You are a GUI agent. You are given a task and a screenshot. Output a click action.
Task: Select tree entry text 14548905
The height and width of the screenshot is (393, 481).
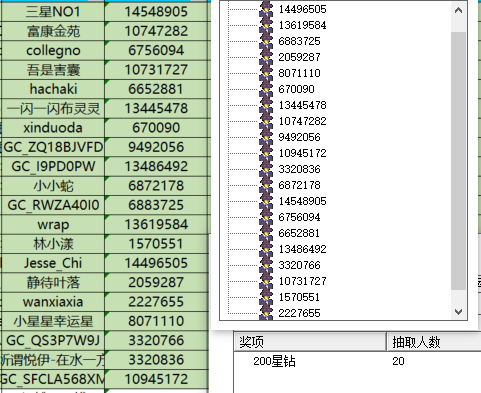pos(302,201)
